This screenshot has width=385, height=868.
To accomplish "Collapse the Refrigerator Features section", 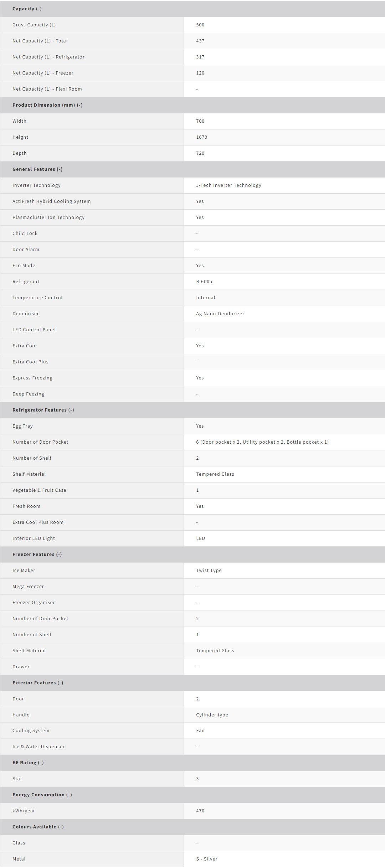I will [43, 410].
